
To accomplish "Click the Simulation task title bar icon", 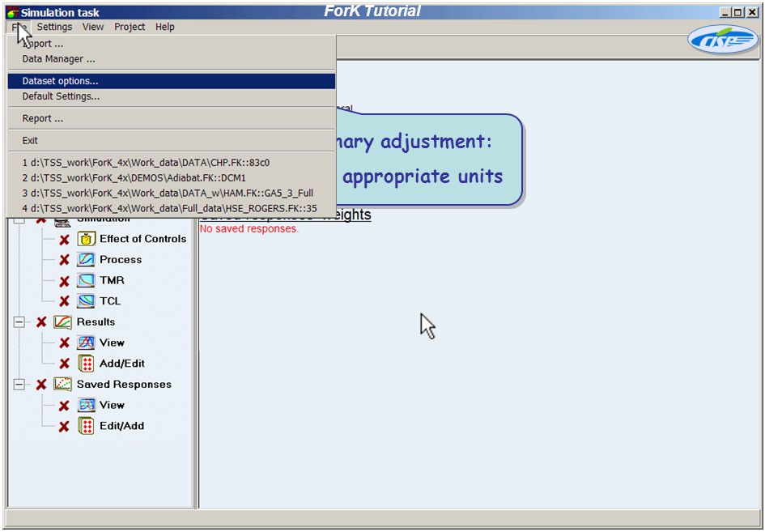I will point(12,13).
